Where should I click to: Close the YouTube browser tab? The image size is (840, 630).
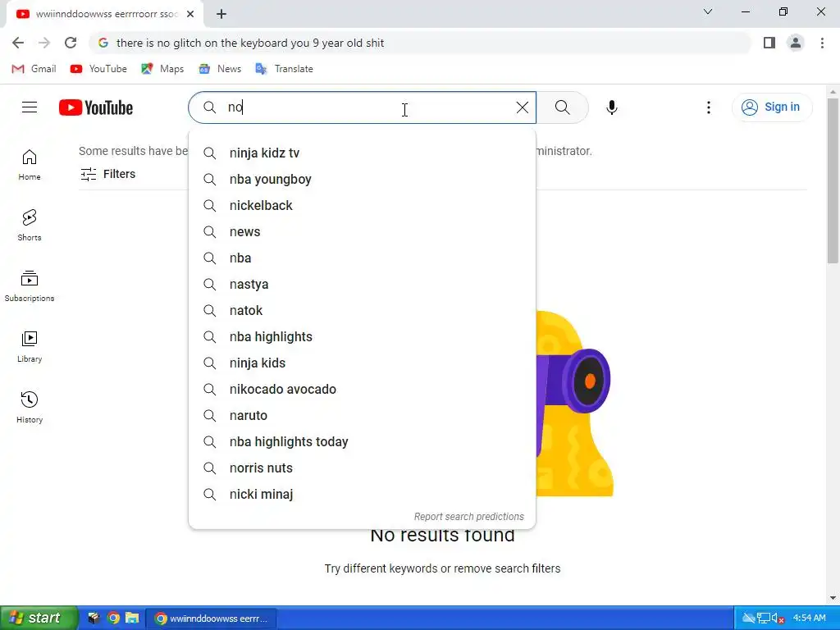tap(190, 14)
